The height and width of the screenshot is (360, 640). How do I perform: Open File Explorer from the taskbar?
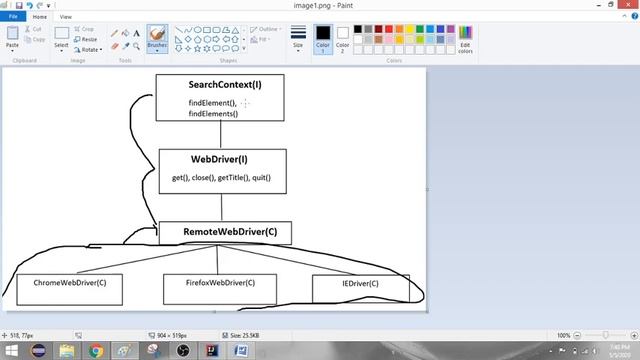67,351
